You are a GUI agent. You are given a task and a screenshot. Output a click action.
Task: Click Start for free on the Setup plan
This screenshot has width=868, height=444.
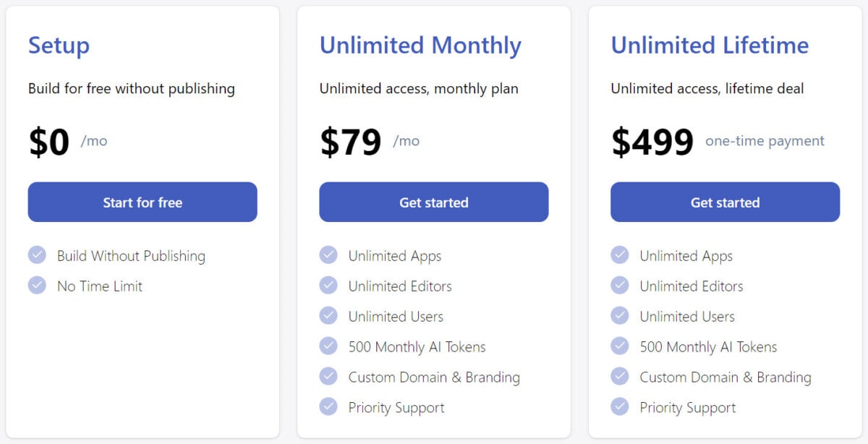coord(142,202)
